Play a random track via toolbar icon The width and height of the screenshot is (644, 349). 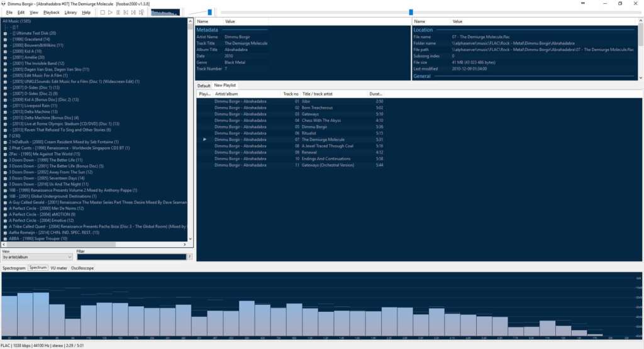(x=142, y=13)
